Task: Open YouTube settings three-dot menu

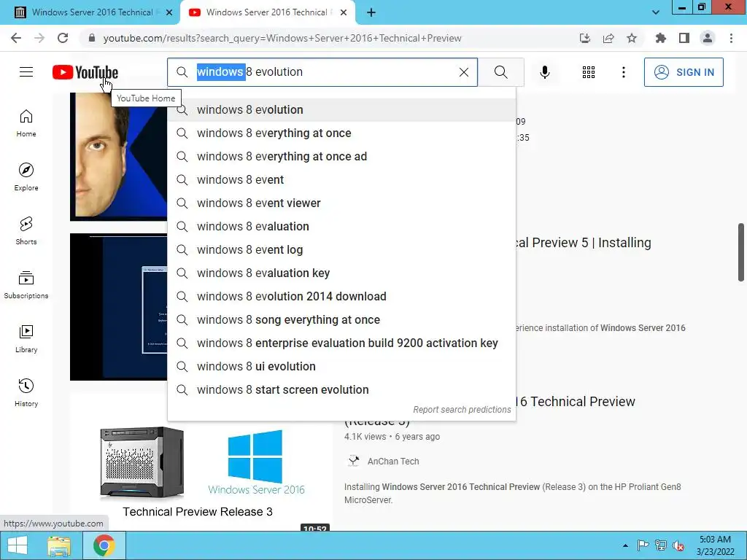Action: coord(623,72)
